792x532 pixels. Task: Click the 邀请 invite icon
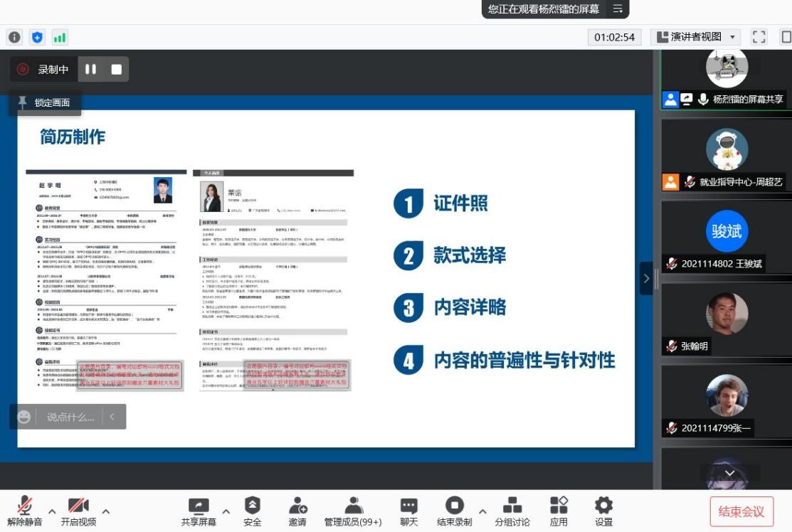tap(297, 506)
